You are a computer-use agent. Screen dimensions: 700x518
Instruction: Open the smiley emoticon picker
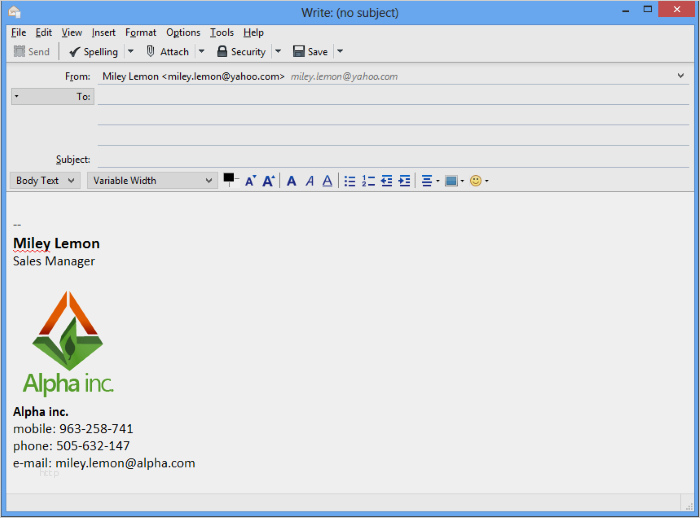click(x=479, y=181)
